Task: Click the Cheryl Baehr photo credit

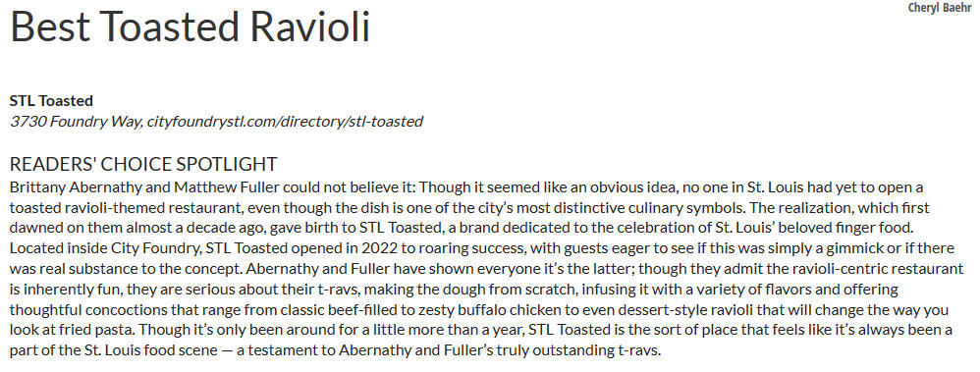Action: point(940,8)
